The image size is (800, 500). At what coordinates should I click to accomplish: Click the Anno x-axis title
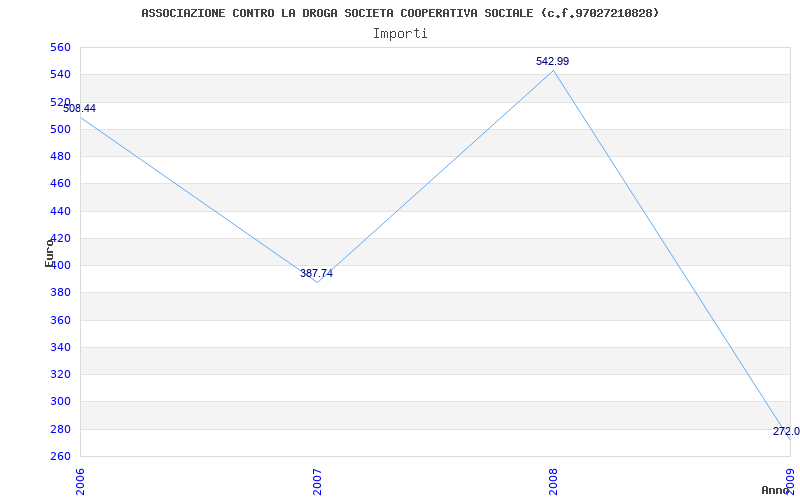pos(776,490)
